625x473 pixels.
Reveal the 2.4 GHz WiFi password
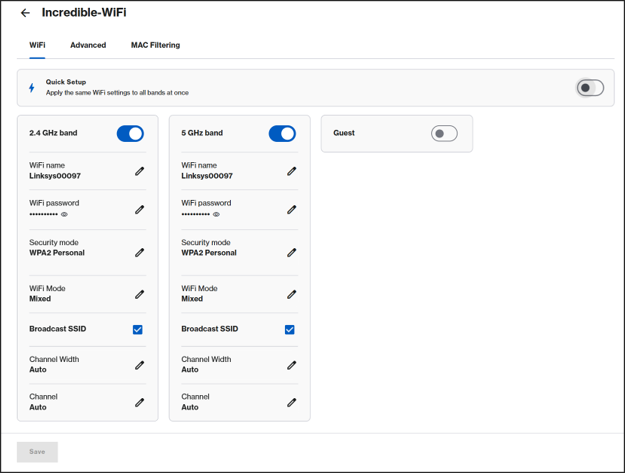[x=64, y=214]
